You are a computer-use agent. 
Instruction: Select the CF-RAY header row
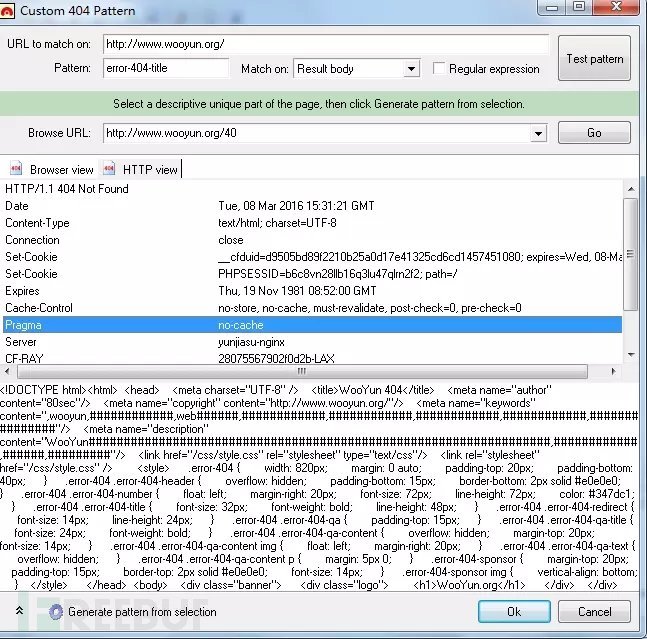coord(312,358)
